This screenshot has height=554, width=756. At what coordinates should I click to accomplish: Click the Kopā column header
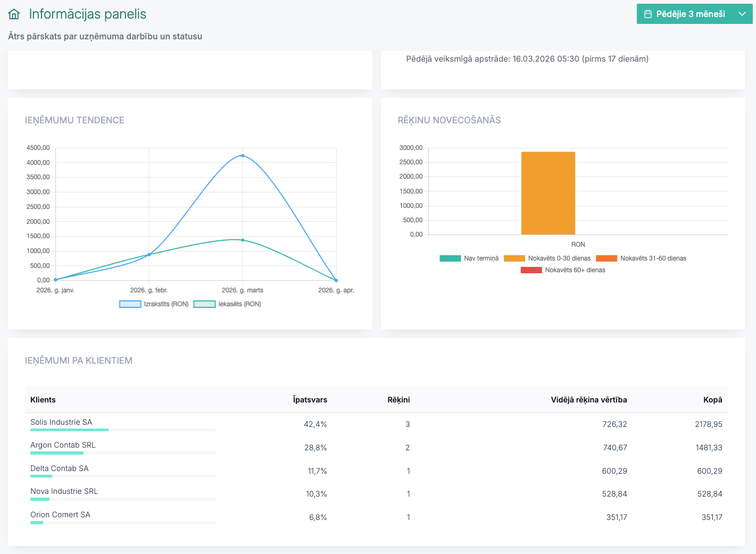tap(712, 400)
